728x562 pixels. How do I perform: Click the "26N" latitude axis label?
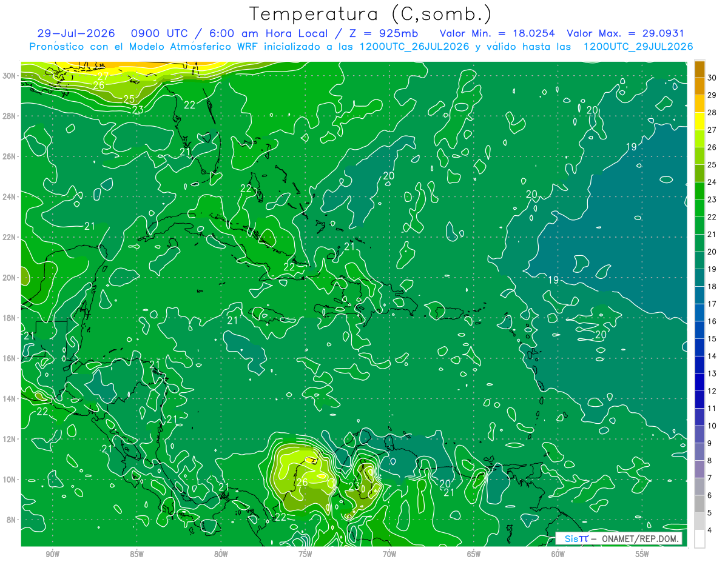(9, 156)
